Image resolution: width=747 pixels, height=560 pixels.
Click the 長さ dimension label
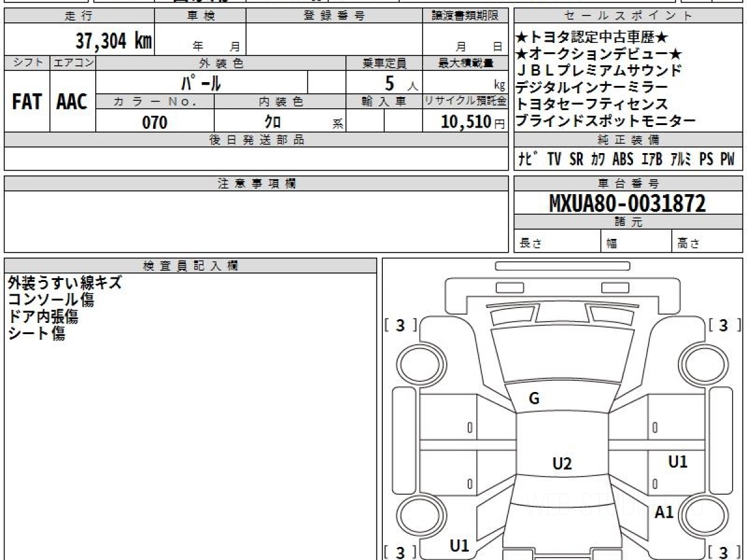[x=530, y=244]
